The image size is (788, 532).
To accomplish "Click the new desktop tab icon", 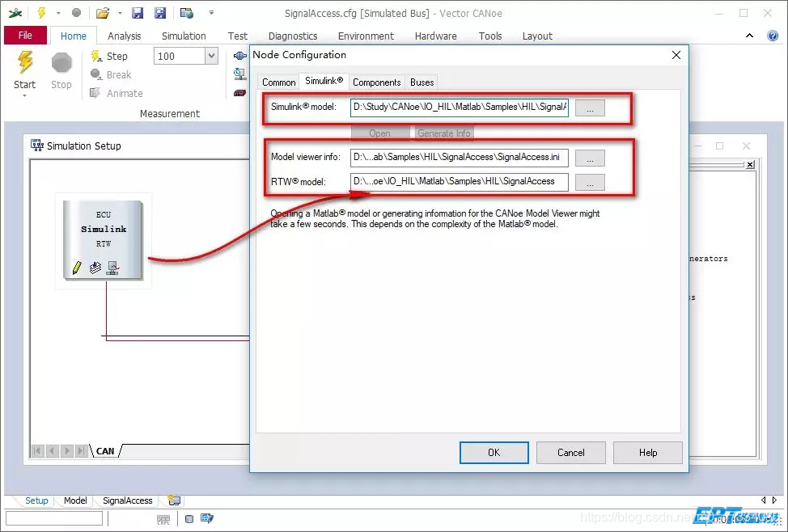I will (175, 500).
